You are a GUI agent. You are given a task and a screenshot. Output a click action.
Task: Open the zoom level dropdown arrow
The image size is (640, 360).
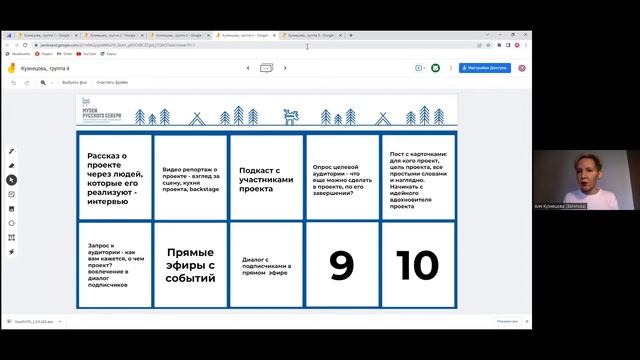coord(52,82)
